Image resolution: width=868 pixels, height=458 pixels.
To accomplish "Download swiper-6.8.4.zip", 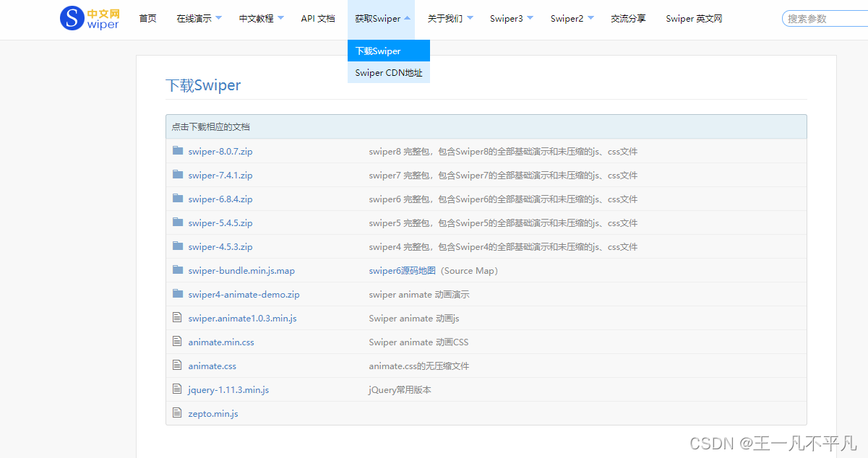I will click(220, 199).
